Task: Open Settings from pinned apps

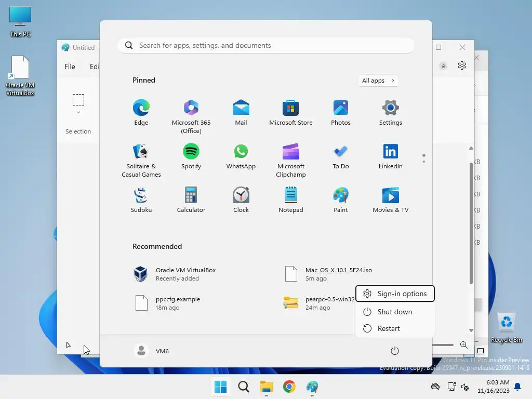Action: (x=391, y=113)
